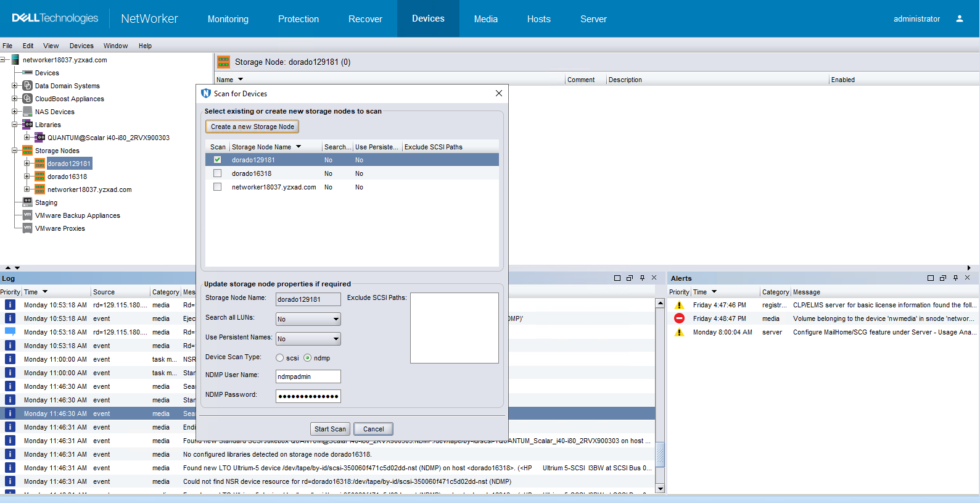Screen dimensions: 980x503
Task: Uncheck the dorado129181 scan checkbox
Action: [217, 160]
